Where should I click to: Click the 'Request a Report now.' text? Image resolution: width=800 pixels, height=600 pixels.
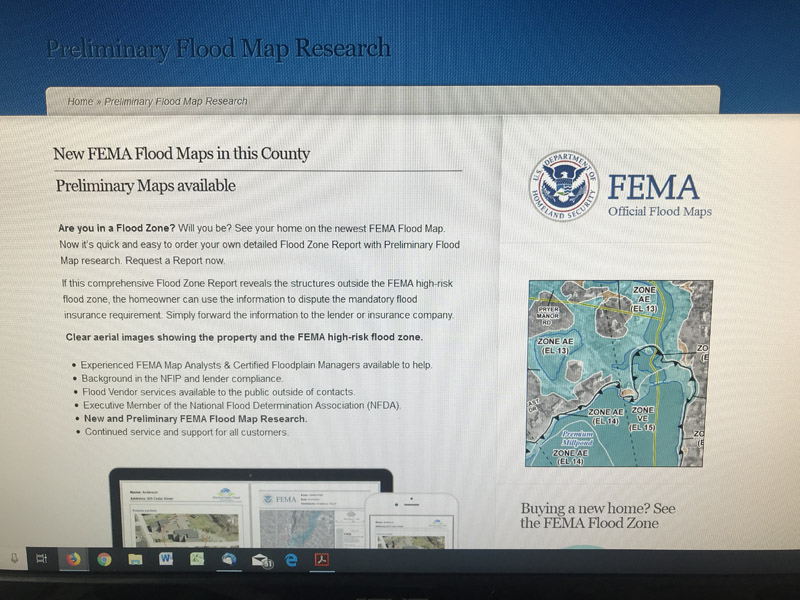[175, 261]
